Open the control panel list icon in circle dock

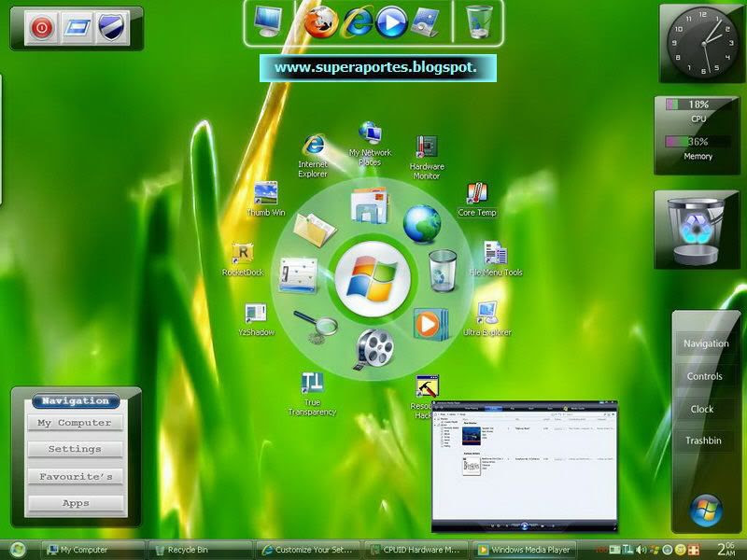pos(298,274)
